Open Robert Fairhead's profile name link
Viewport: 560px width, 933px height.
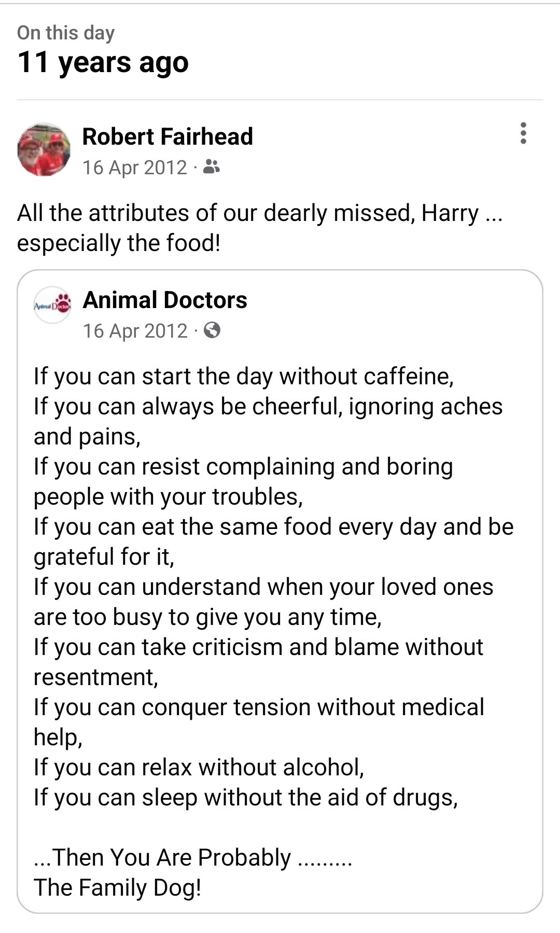tap(167, 136)
